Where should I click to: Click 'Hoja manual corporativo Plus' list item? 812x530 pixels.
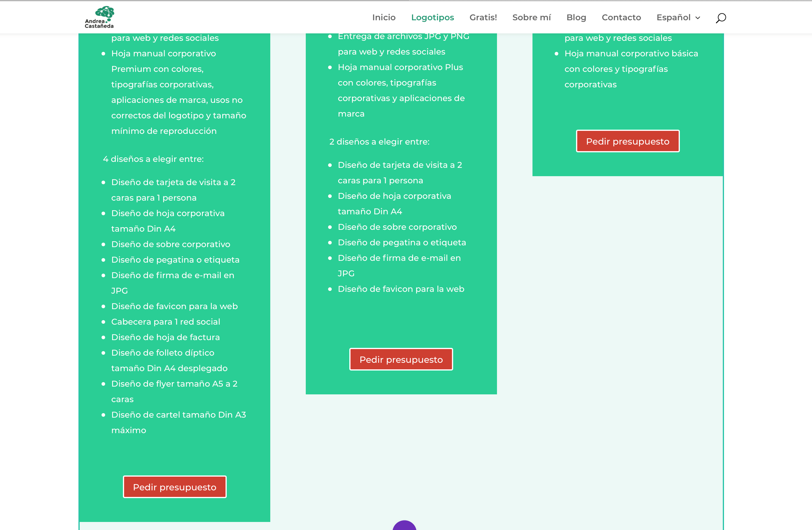coord(401,90)
